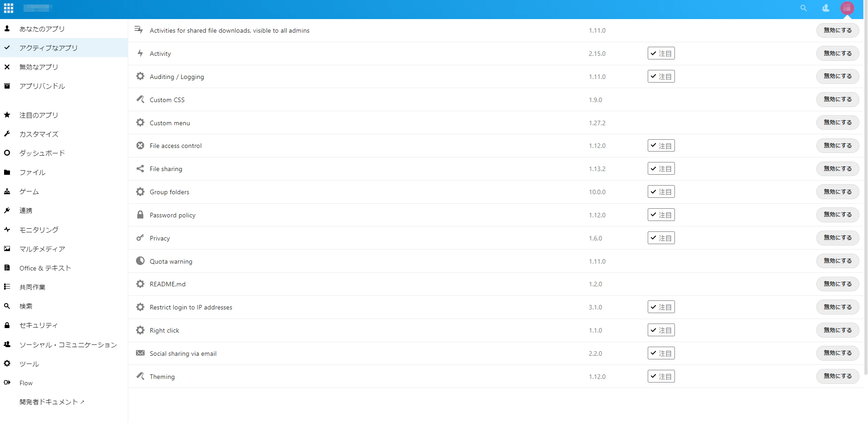This screenshot has height=427, width=868.
Task: Open the app grid menu icon
Action: tap(9, 8)
